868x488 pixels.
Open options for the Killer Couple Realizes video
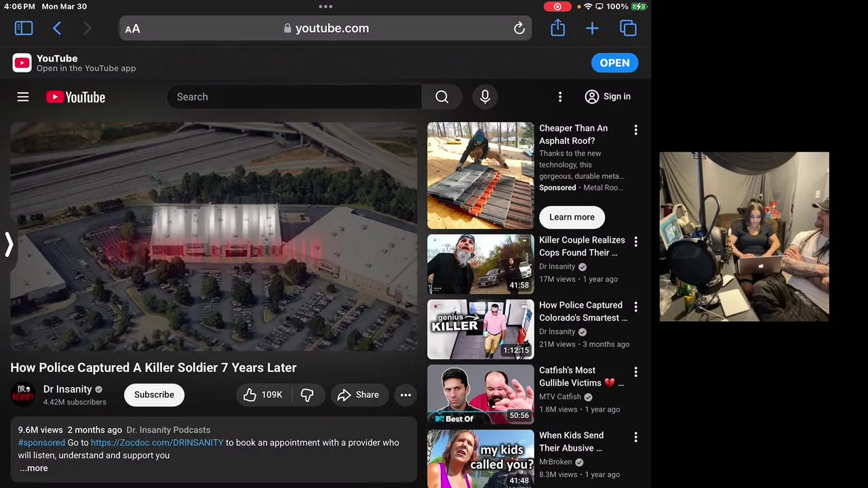pos(635,242)
